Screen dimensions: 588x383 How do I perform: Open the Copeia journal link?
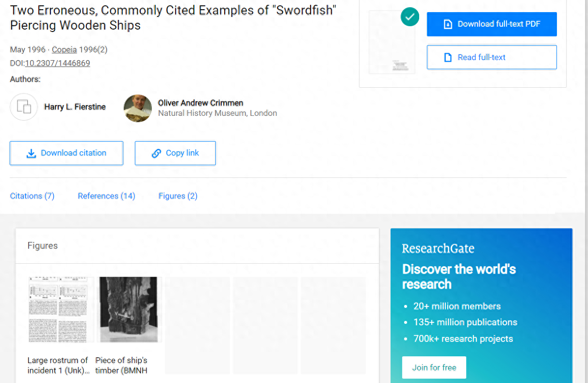(x=65, y=49)
